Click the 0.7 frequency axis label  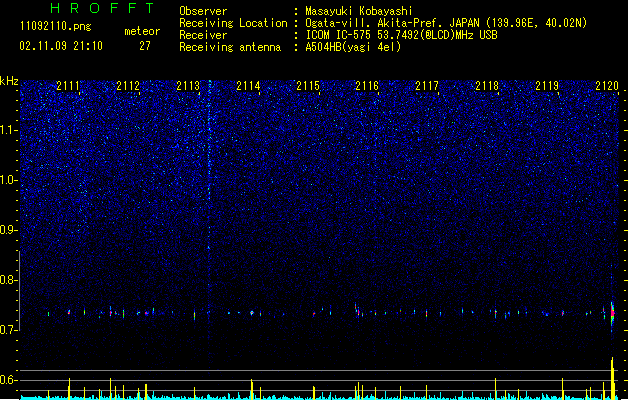(x=9, y=330)
